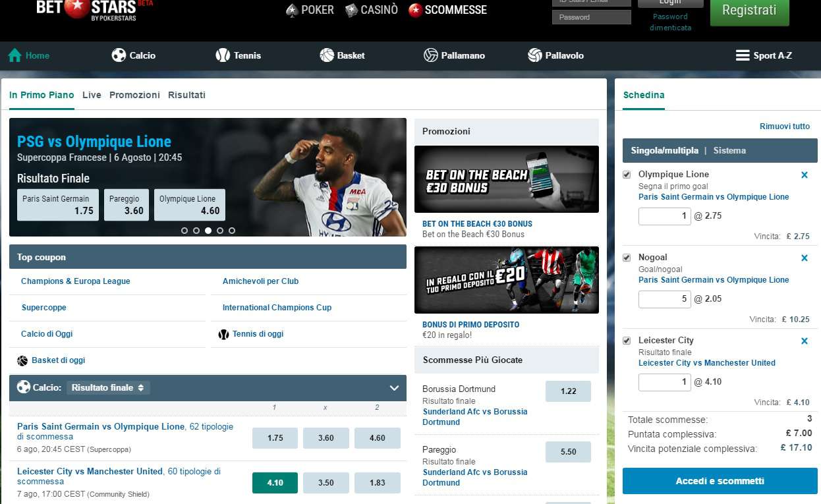Open Champions & Europa League coupon
Screen dimensions: 821x504
(x=76, y=281)
